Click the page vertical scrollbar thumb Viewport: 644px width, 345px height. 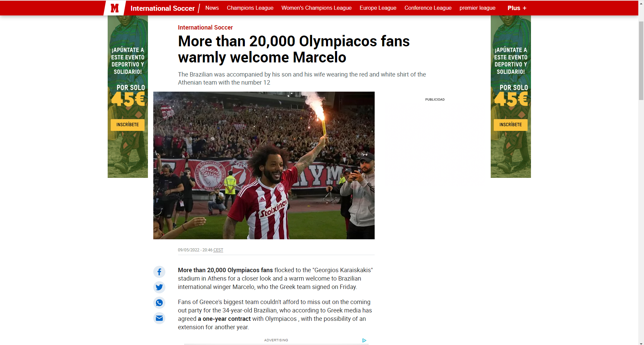pos(641,60)
